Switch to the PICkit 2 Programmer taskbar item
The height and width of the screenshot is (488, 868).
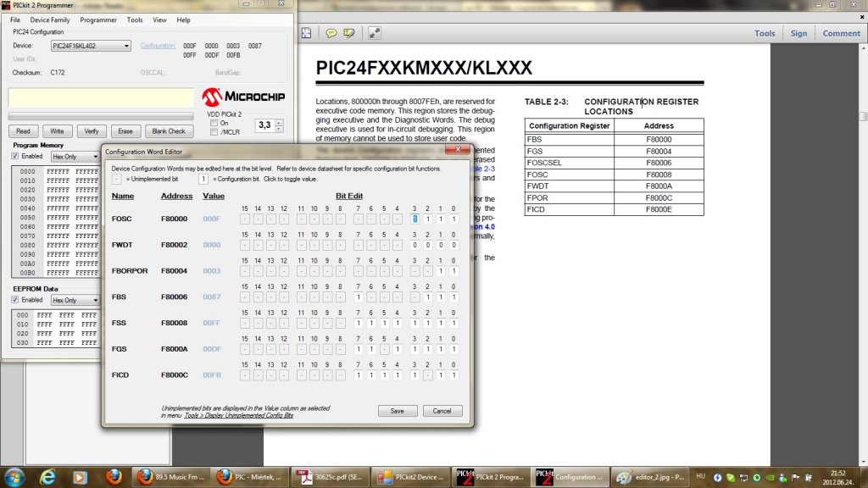click(490, 477)
